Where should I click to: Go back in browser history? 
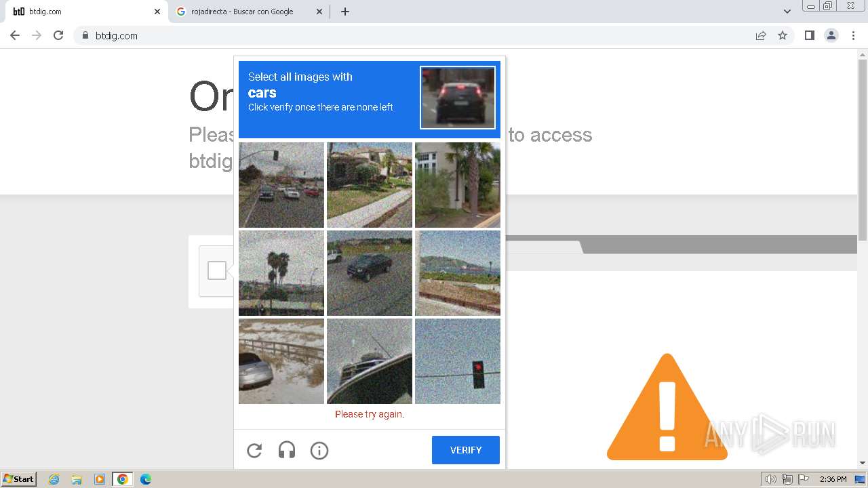pyautogui.click(x=15, y=35)
